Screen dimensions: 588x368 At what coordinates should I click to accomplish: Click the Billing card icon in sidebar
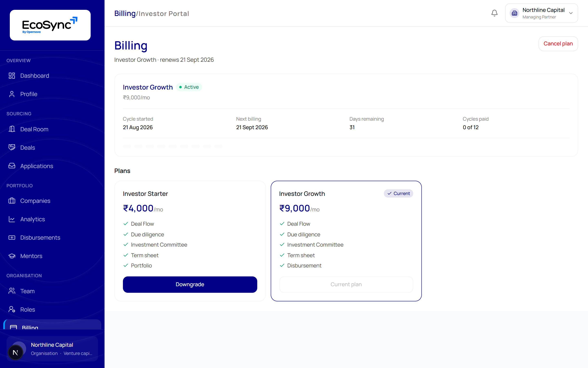click(13, 327)
